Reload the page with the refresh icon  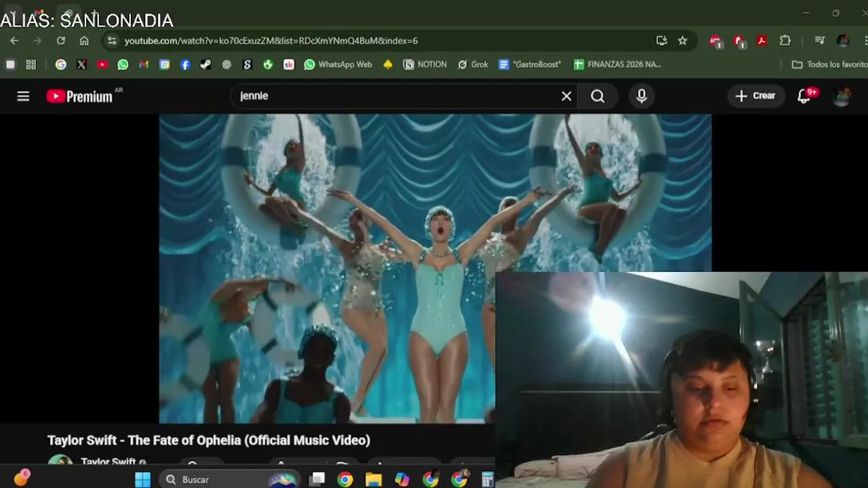tap(61, 41)
